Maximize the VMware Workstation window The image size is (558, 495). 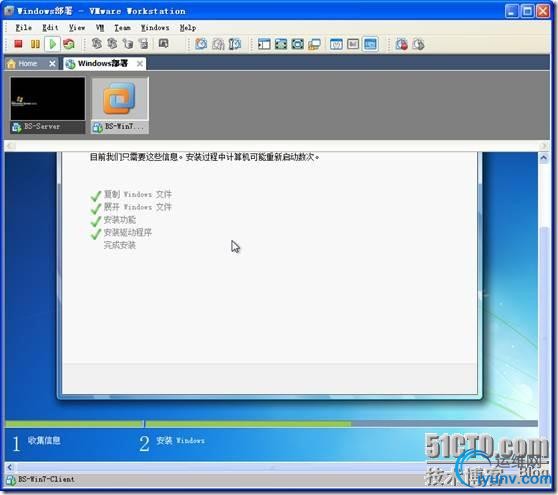527,11
